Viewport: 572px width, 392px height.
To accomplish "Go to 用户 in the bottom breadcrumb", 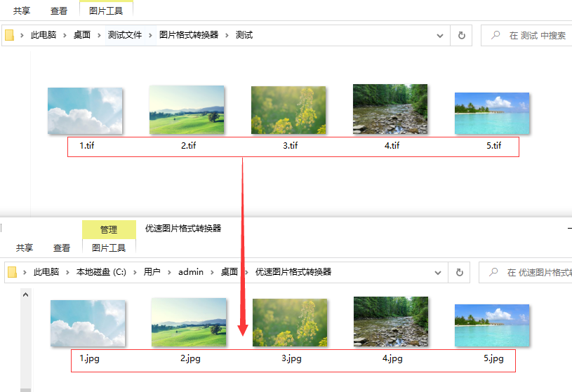I will (152, 272).
